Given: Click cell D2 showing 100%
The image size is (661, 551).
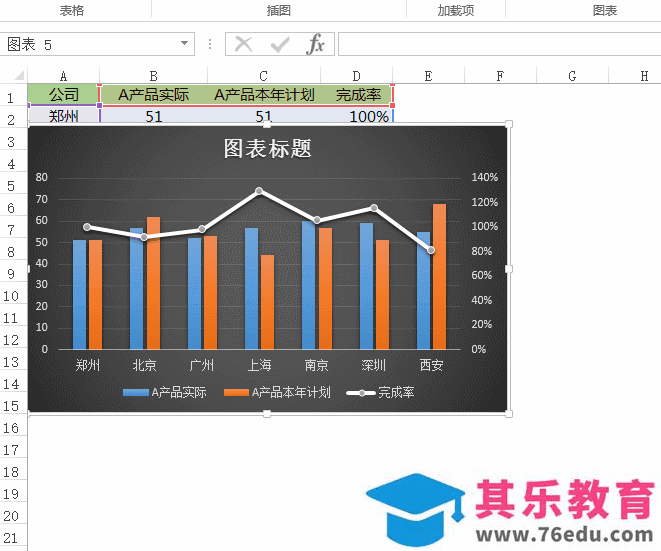Looking at the screenshot, I should pos(357,115).
